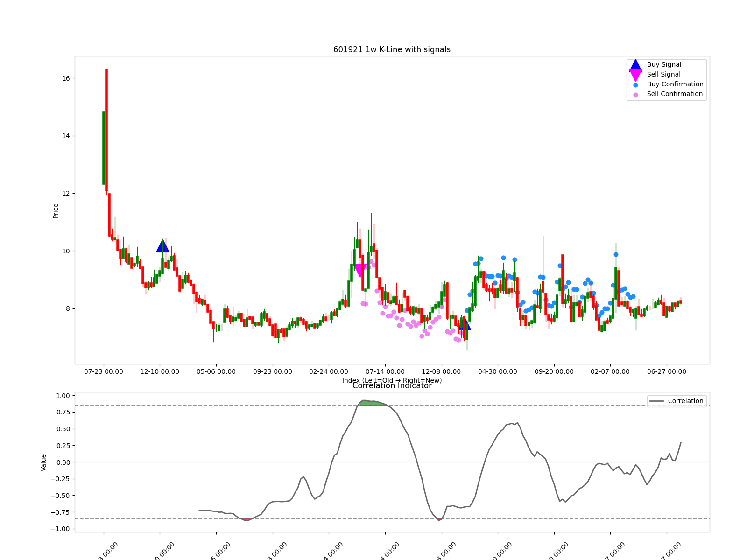Click date tick '05-06 00:00' on price chart
This screenshot has height=560, width=747.
click(216, 372)
